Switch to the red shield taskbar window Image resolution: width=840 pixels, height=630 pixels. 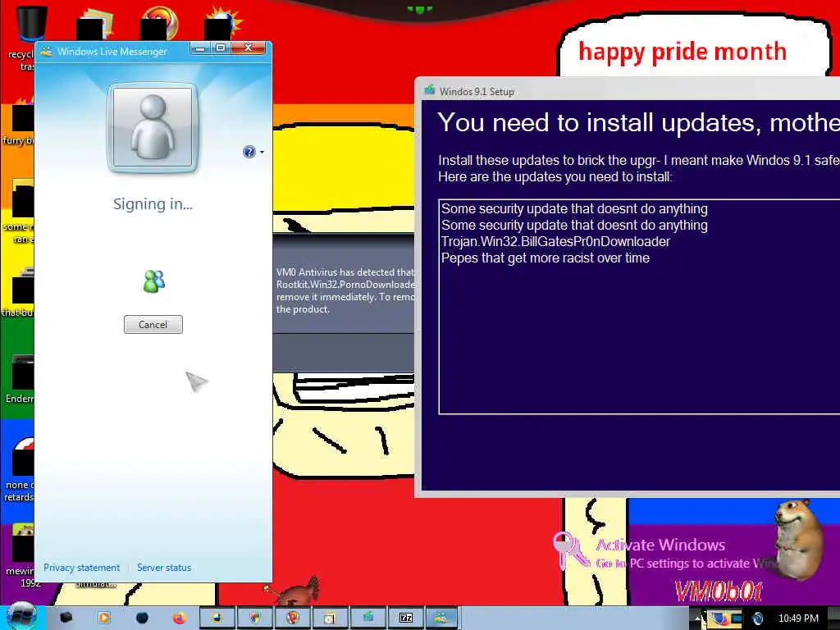coord(293,618)
